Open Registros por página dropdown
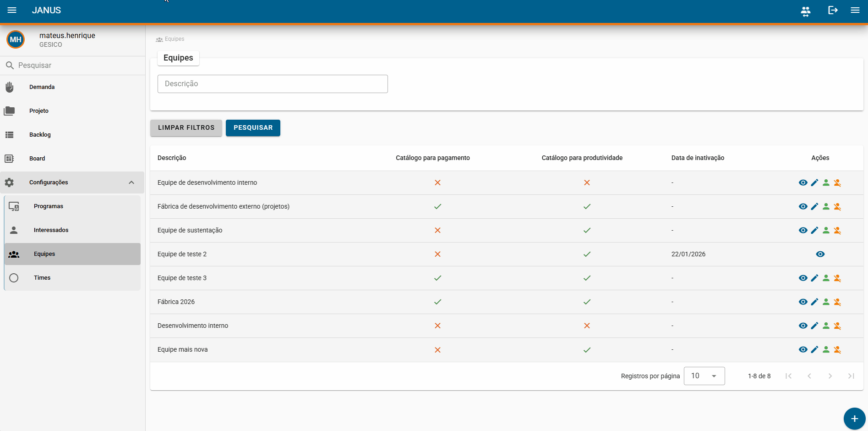 [704, 376]
